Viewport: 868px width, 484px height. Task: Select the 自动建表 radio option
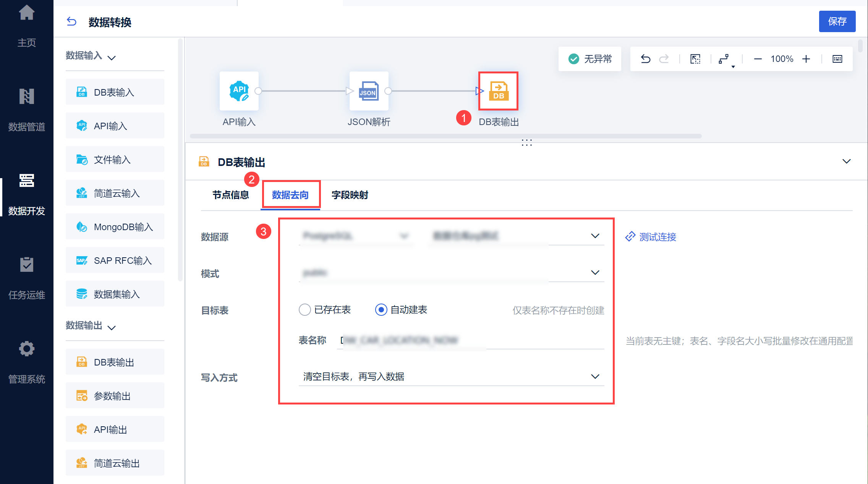381,310
